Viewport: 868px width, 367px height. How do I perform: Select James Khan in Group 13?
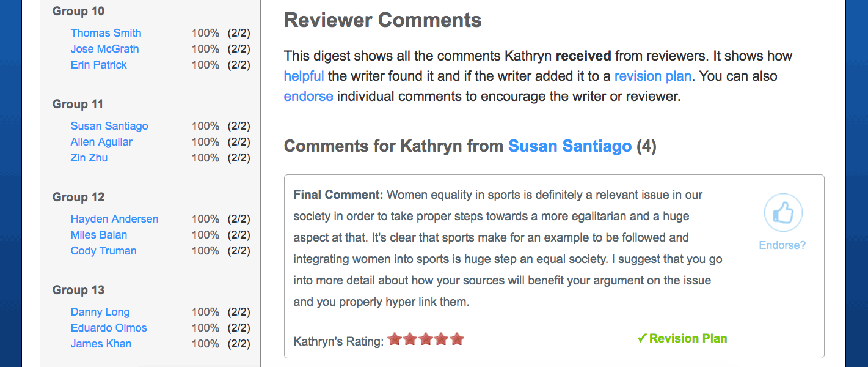pyautogui.click(x=101, y=344)
